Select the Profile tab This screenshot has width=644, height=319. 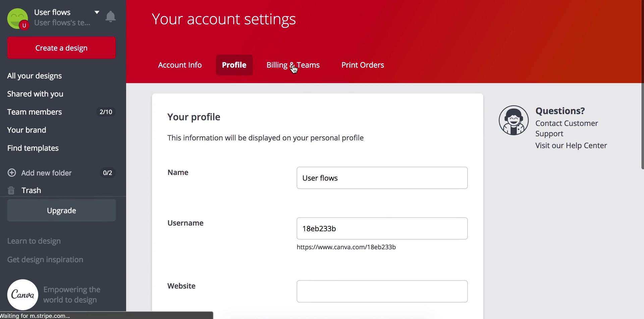234,65
